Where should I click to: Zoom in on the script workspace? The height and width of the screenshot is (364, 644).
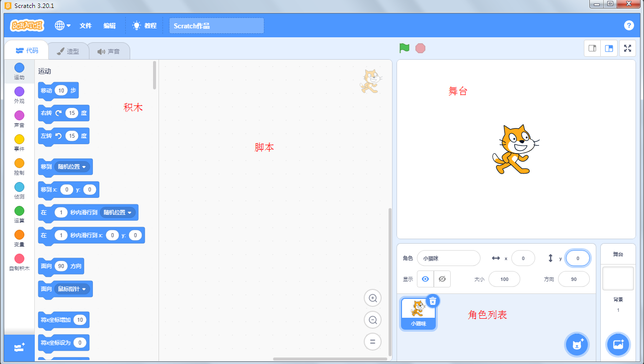[x=373, y=298]
